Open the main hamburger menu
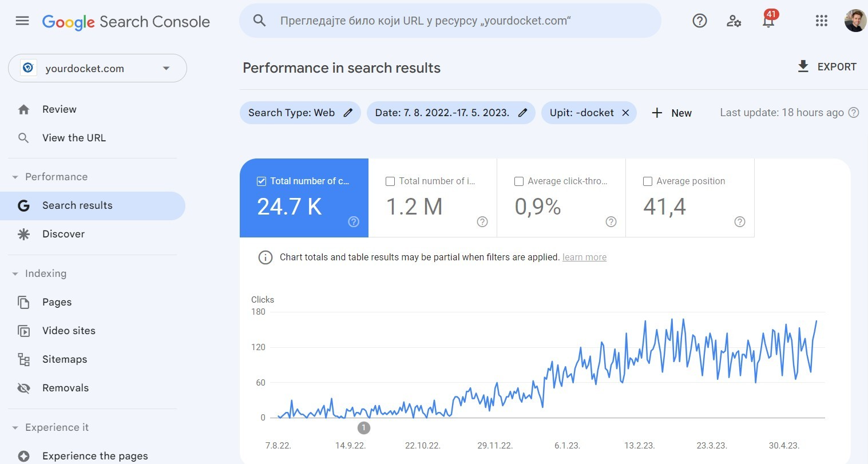The height and width of the screenshot is (464, 868). tap(22, 21)
